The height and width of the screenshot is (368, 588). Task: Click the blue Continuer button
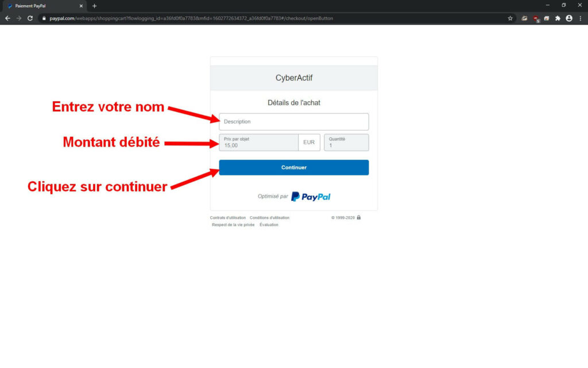coord(293,167)
